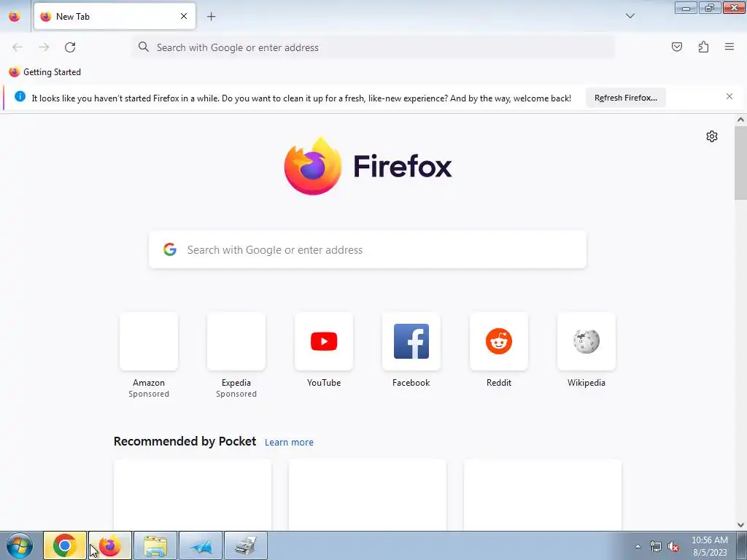Open the Getting Started bookmark
The width and height of the screenshot is (747, 560).
(45, 72)
